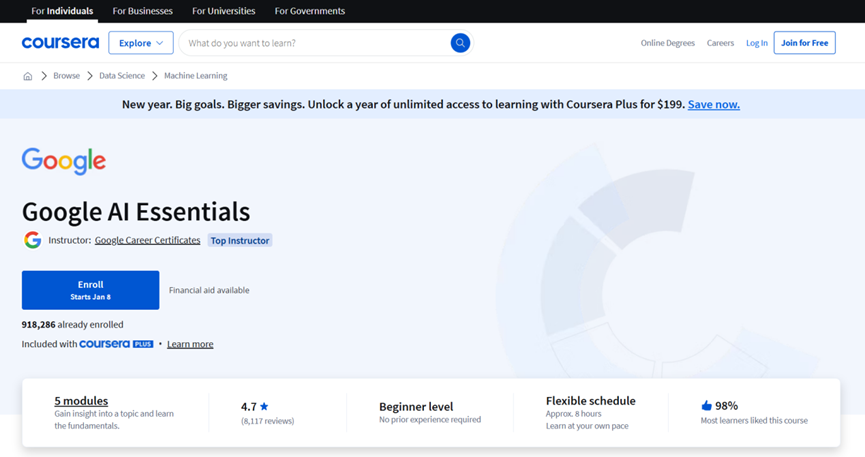
Task: Open the 5 modules link
Action: [81, 401]
